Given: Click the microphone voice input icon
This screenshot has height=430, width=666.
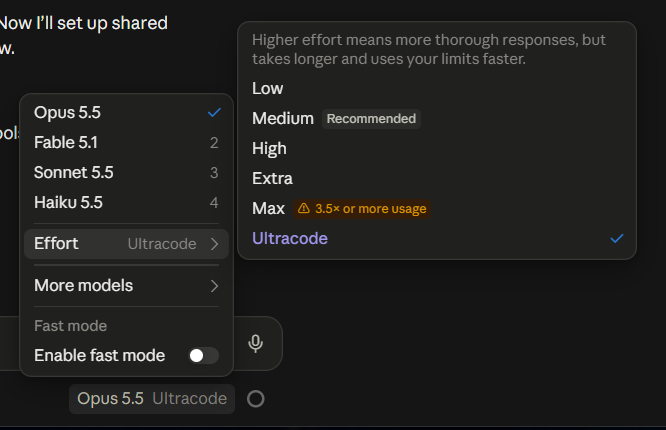Looking at the screenshot, I should tap(255, 343).
